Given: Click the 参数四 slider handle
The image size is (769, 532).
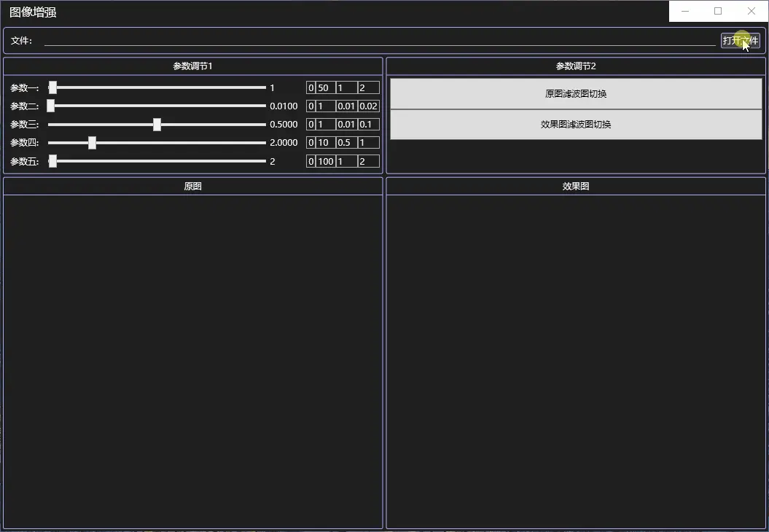Looking at the screenshot, I should pos(92,143).
